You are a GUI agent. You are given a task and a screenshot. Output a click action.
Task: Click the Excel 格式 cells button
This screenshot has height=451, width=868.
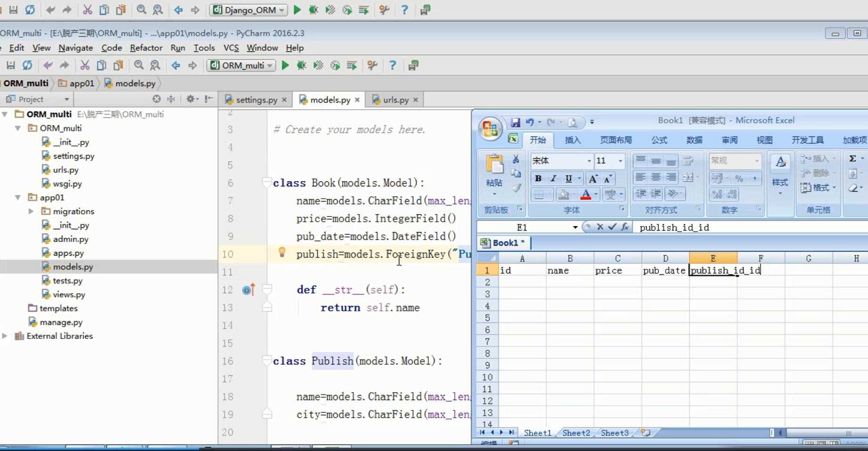[818, 187]
